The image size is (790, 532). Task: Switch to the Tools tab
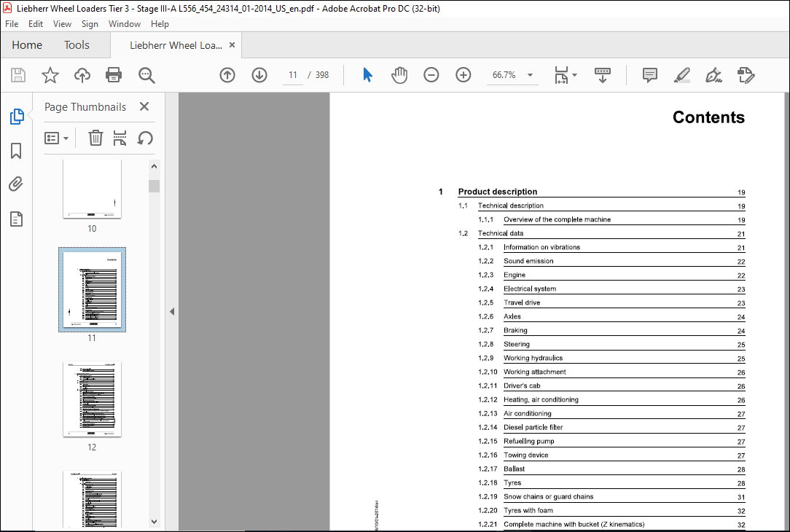tap(77, 45)
